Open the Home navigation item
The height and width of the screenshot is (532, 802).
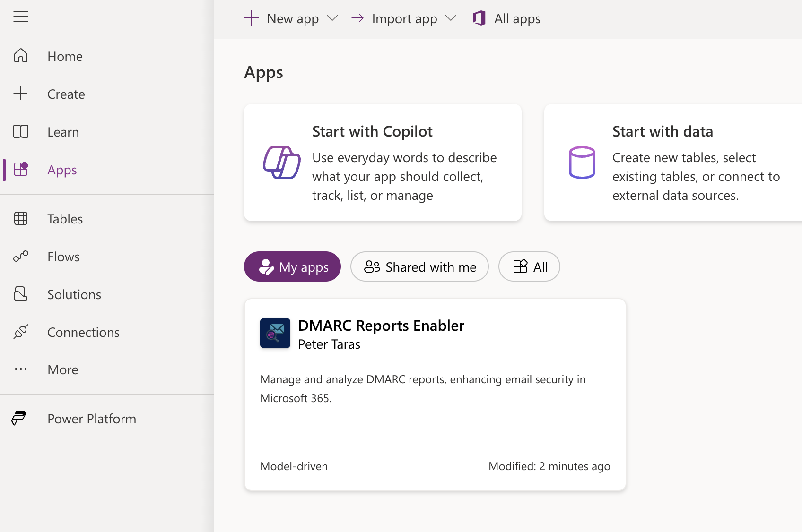point(107,56)
